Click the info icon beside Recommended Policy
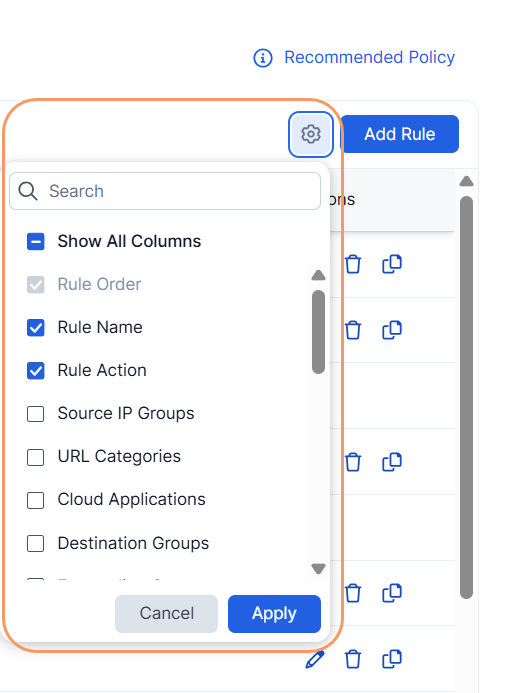The width and height of the screenshot is (506, 693). pyautogui.click(x=263, y=58)
